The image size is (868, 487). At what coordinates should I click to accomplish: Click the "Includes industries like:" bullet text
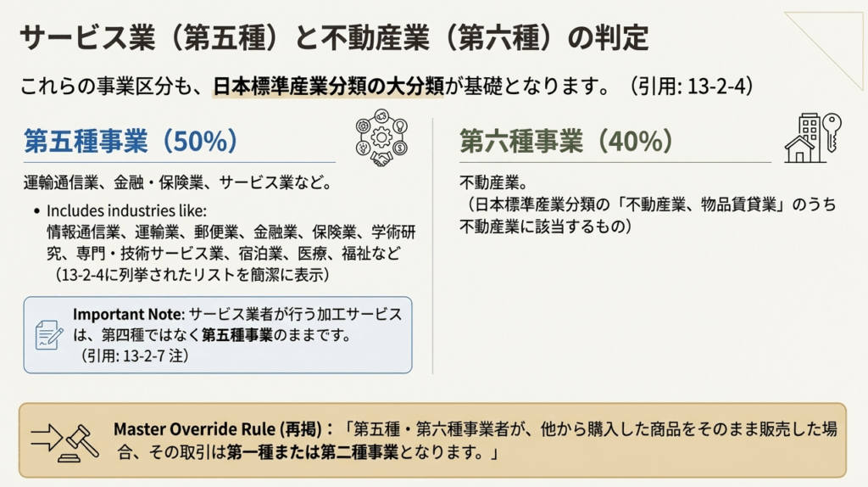[x=127, y=211]
